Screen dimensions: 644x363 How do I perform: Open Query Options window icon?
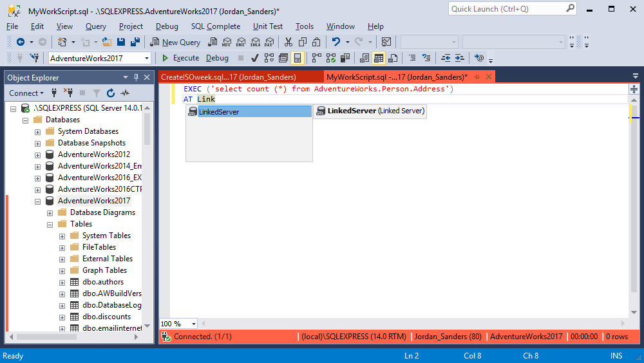283,58
